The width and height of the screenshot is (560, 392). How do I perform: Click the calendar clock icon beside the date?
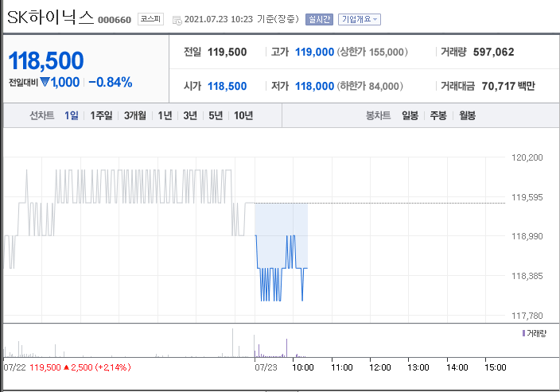[177, 20]
